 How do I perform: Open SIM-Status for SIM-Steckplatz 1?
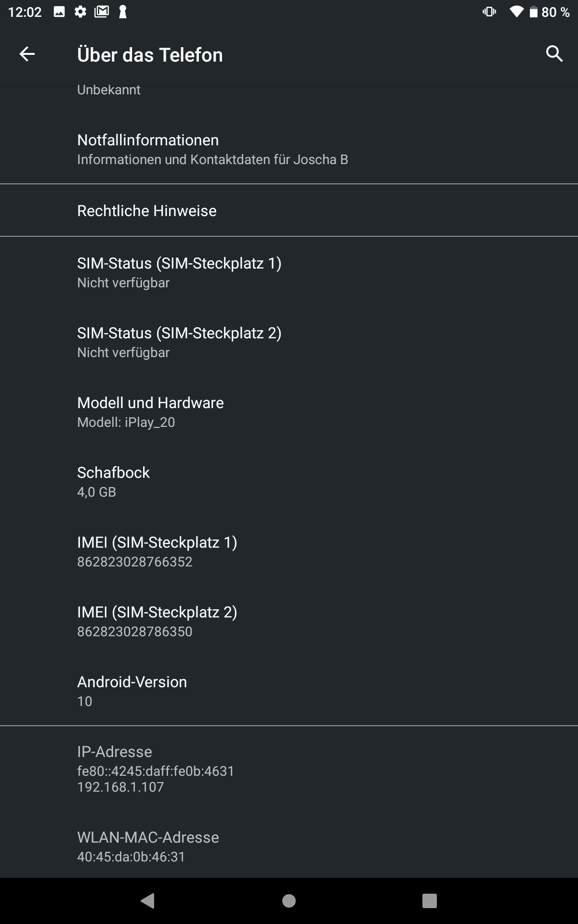tap(289, 272)
